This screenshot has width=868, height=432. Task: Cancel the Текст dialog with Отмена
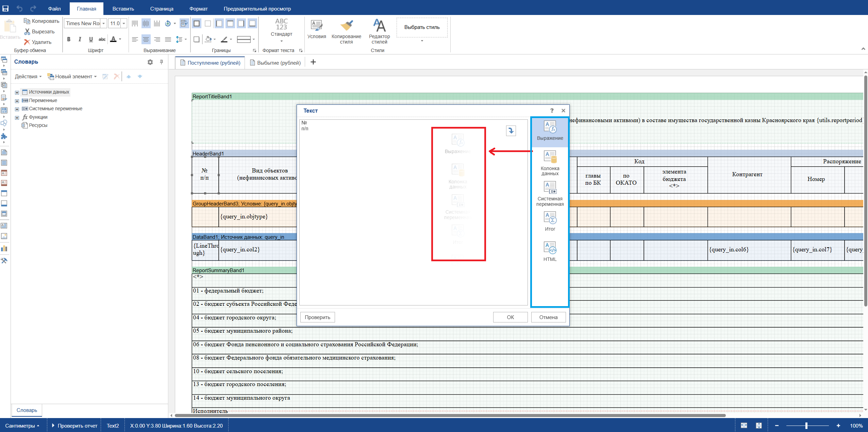coord(548,317)
